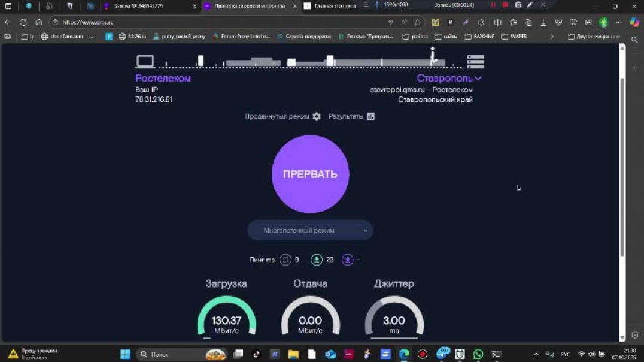Viewport: 644px width, 362px height.
Task: Click the idle ping loop icon
Action: [285, 260]
